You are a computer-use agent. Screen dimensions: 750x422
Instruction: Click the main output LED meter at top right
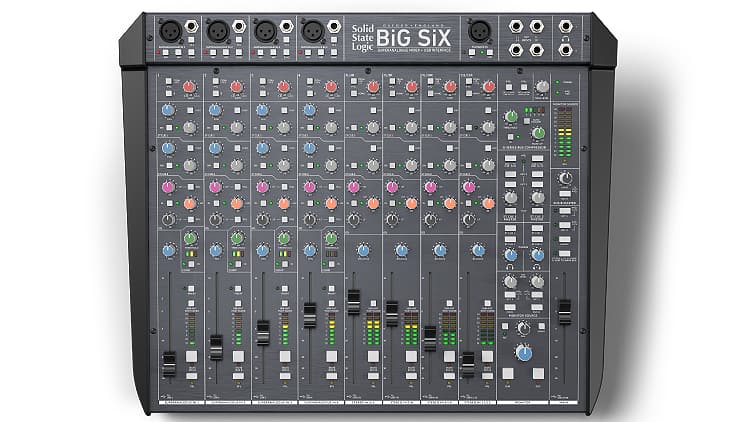pyautogui.click(x=565, y=132)
